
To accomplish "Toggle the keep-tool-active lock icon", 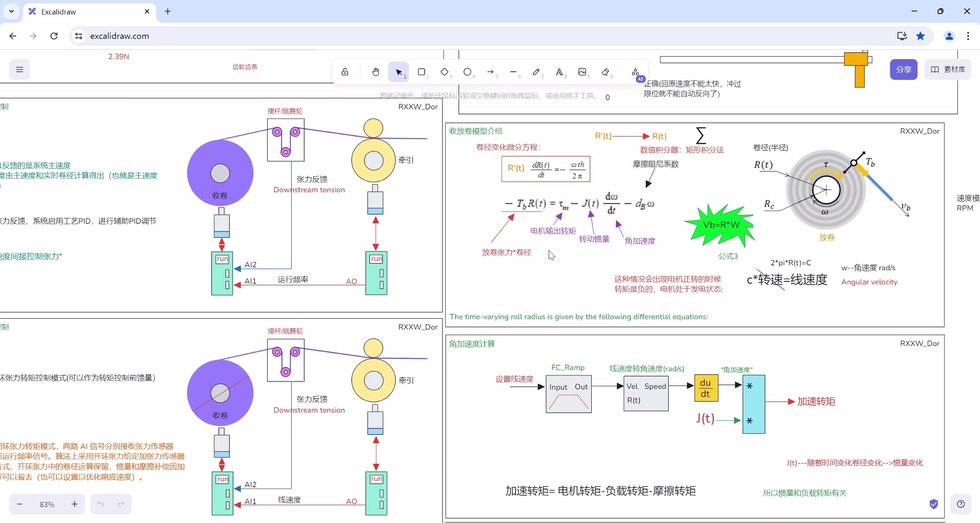I will (345, 72).
